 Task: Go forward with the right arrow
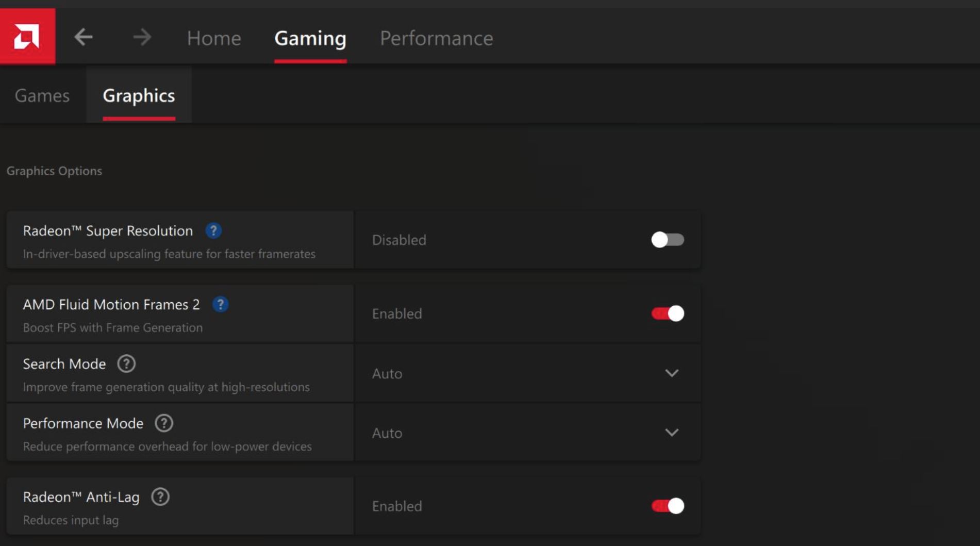click(142, 37)
